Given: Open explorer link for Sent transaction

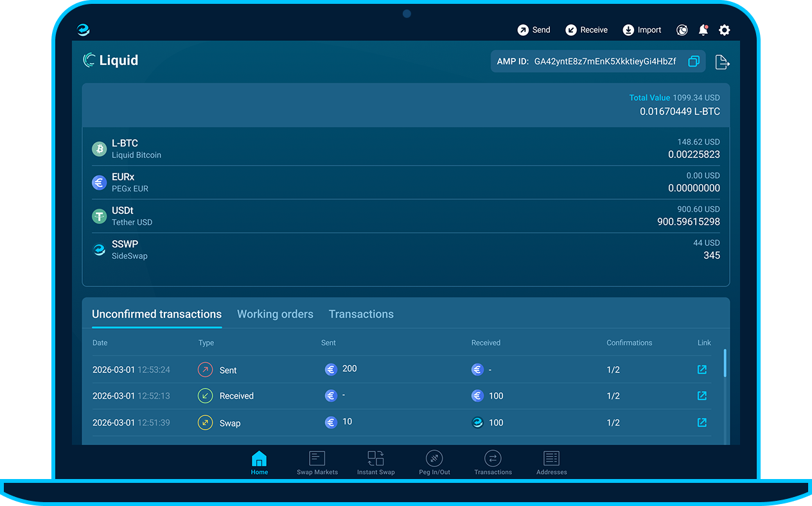Looking at the screenshot, I should coord(702,370).
